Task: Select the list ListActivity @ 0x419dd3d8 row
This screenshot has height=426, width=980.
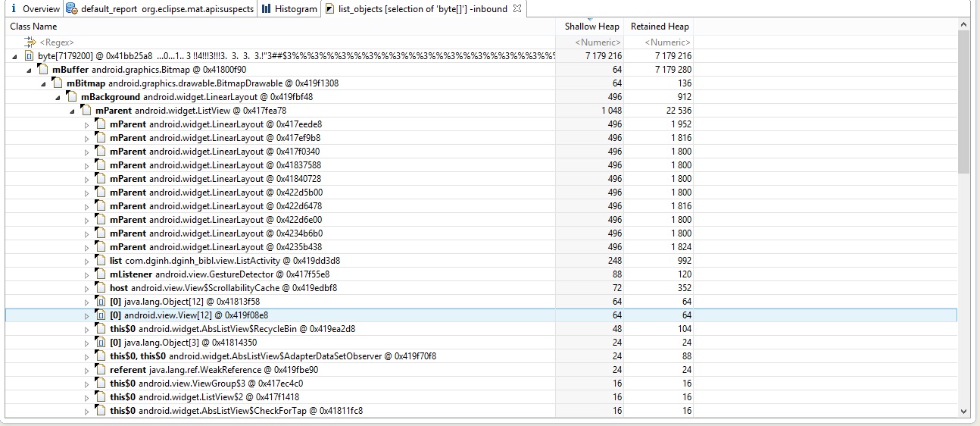Action: tap(481, 261)
